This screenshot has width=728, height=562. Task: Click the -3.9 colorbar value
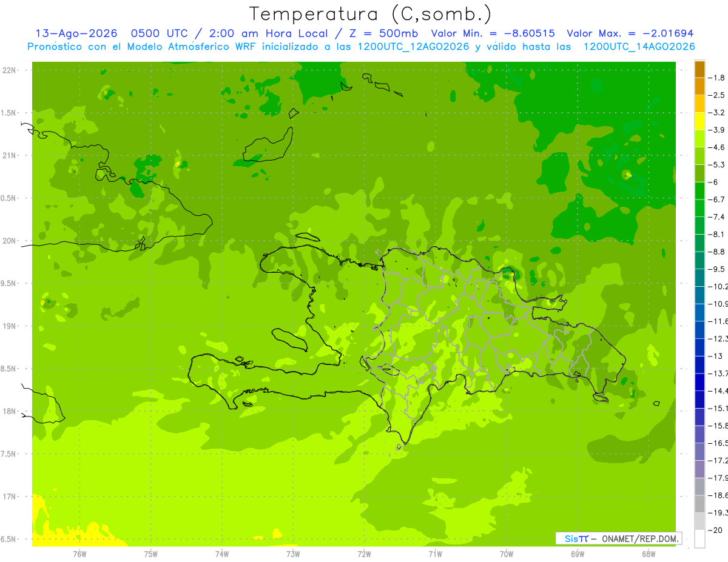click(716, 130)
